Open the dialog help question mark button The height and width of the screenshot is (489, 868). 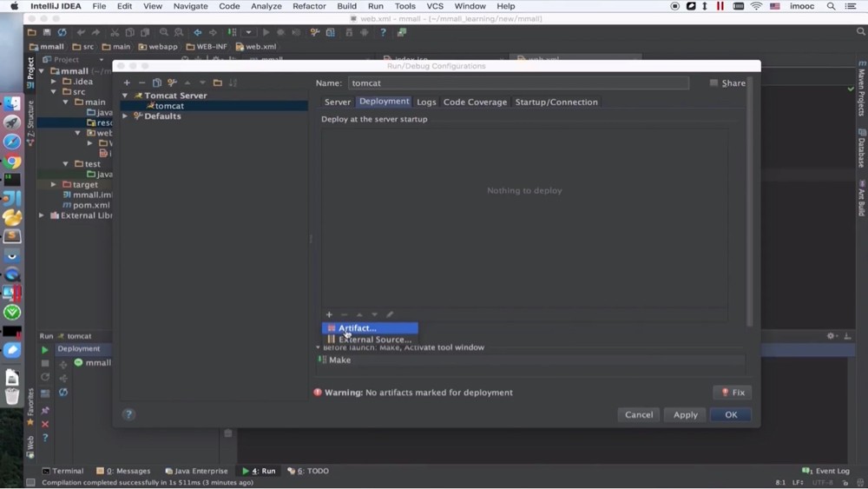coord(128,414)
